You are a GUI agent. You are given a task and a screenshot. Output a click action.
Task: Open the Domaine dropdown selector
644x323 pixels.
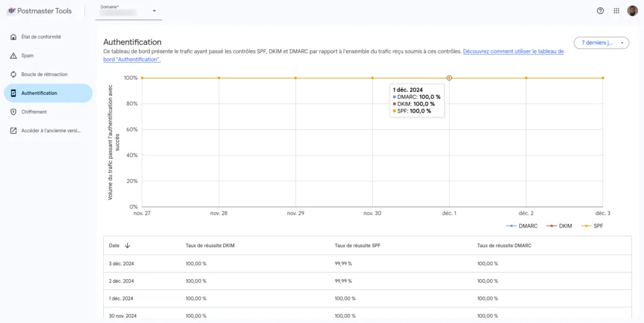(129, 11)
